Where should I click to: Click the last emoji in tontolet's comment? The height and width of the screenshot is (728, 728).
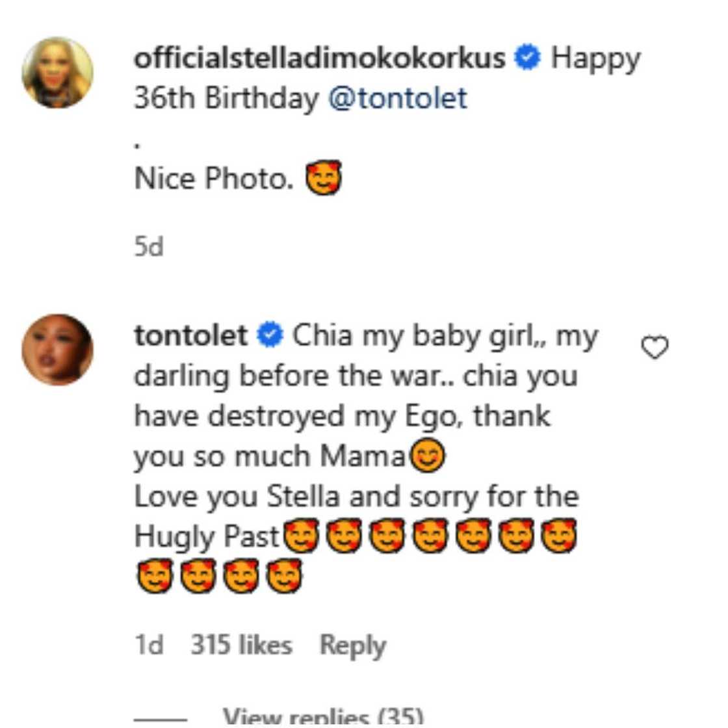pyautogui.click(x=284, y=575)
